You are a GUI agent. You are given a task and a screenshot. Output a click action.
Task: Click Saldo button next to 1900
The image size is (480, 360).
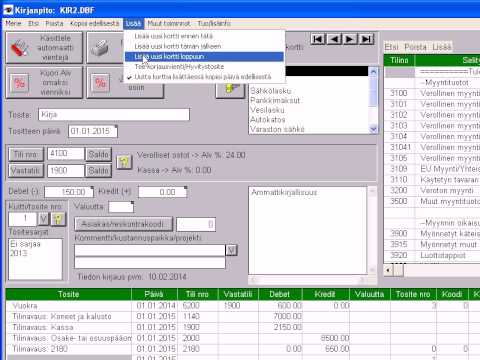98,171
